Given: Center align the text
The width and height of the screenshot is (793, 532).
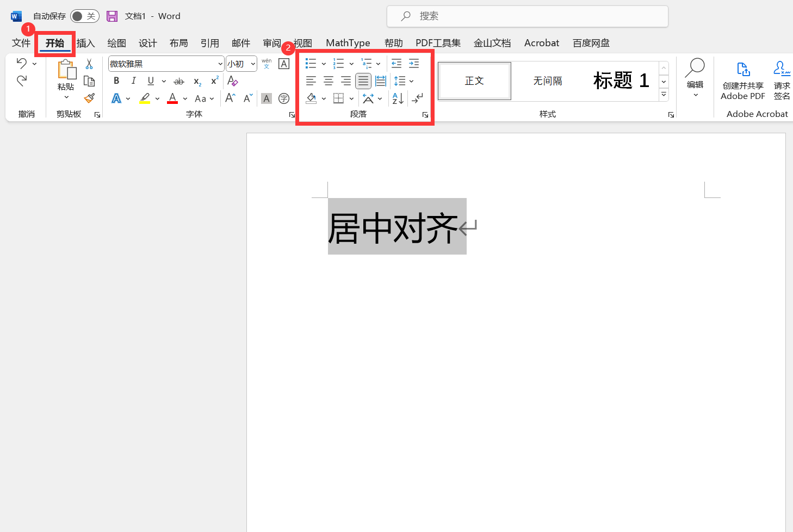Looking at the screenshot, I should (329, 81).
